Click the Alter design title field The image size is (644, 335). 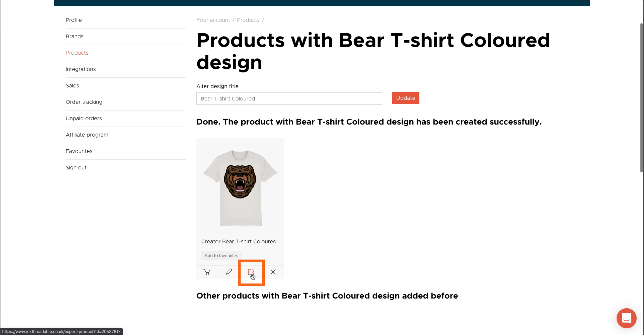point(289,99)
